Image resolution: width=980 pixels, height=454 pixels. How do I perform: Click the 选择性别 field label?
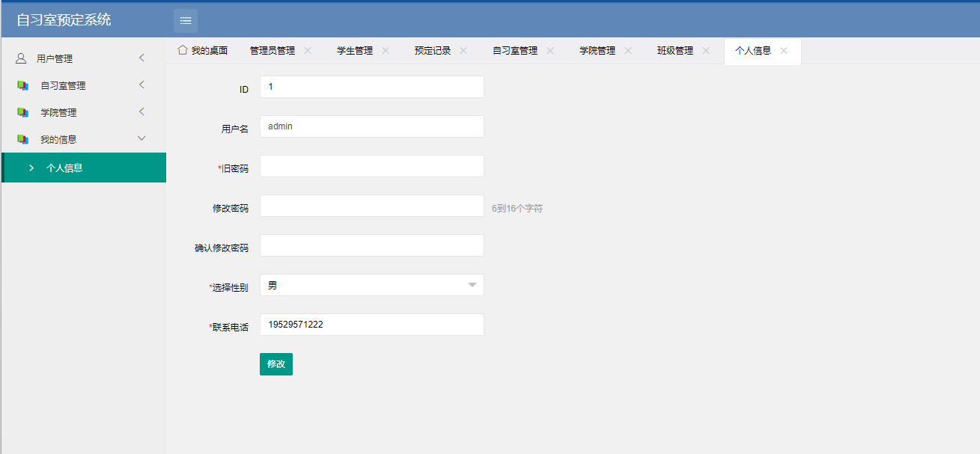click(231, 288)
